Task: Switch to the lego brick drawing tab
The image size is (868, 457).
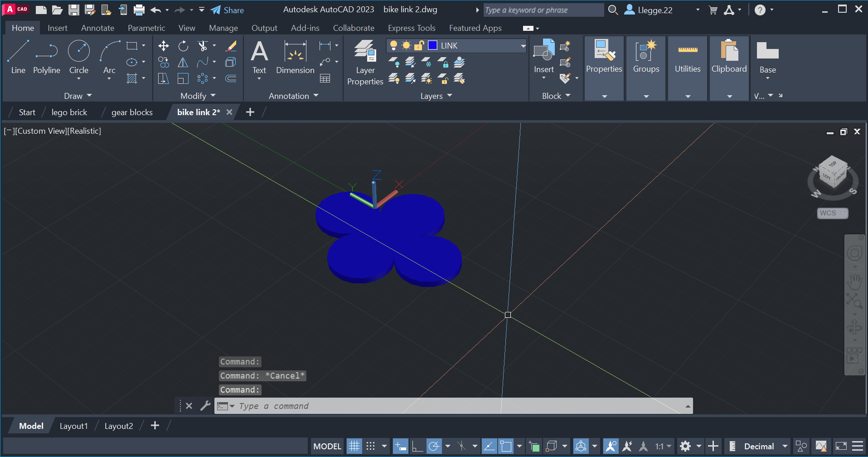Action: pos(69,112)
